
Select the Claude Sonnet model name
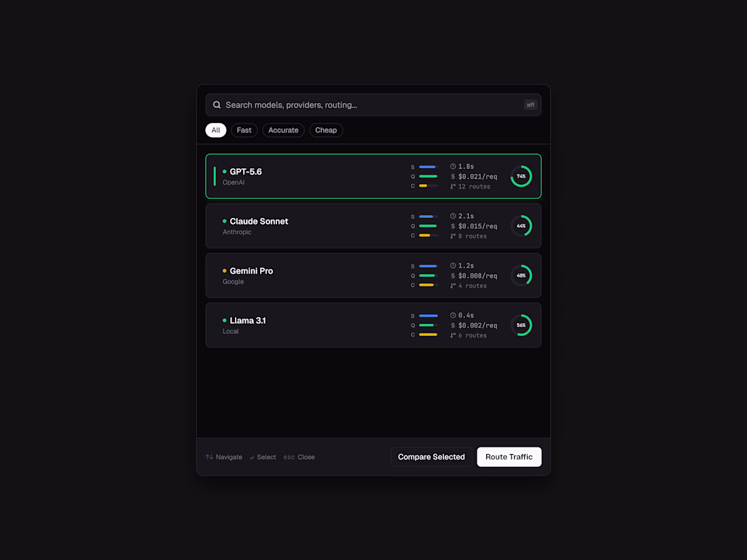(259, 221)
